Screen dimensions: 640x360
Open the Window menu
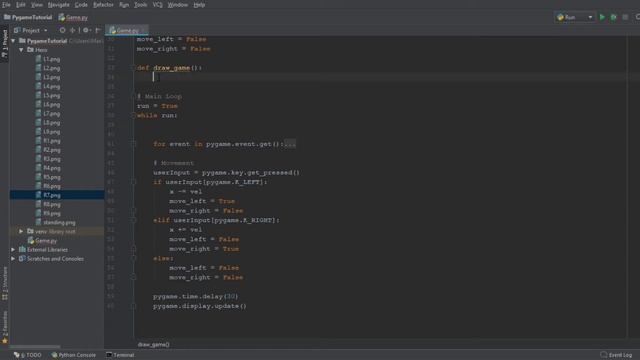(178, 5)
